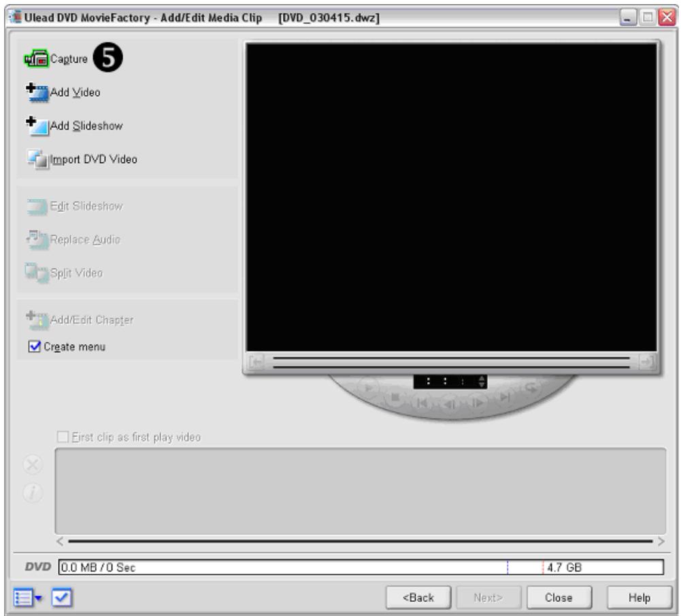Toggle the Create menu checkbox

[34, 347]
